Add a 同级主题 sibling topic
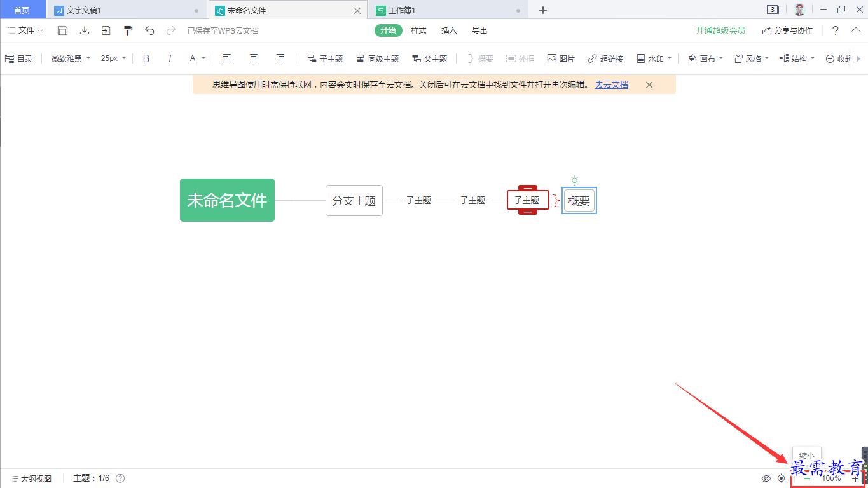Screen dimensions: 868x488 point(377,58)
